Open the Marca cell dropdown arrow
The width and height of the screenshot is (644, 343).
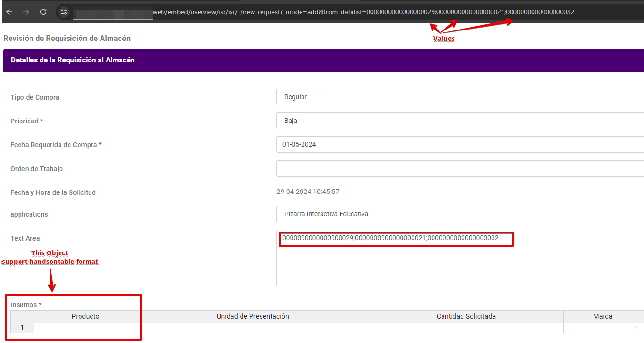coord(635,328)
